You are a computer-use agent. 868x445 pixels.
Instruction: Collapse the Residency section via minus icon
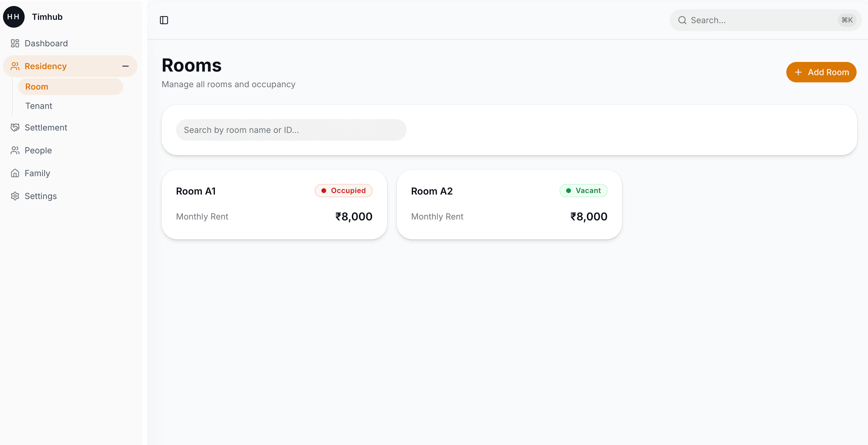tap(125, 66)
